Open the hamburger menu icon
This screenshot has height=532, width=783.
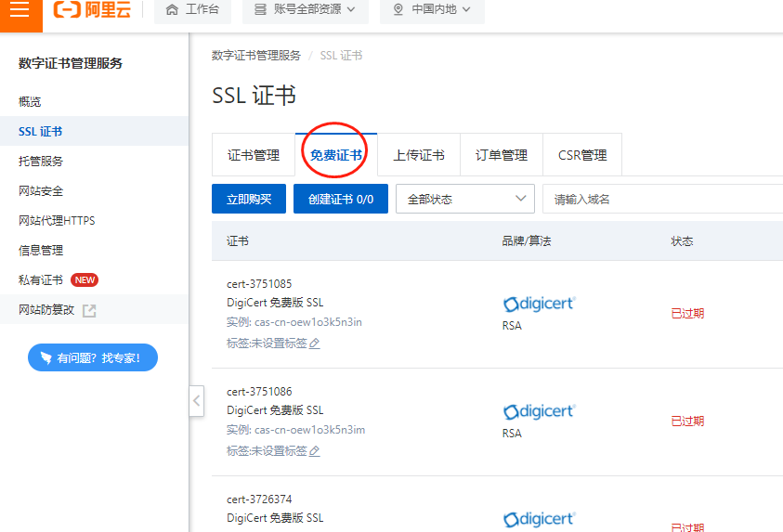pos(20,11)
